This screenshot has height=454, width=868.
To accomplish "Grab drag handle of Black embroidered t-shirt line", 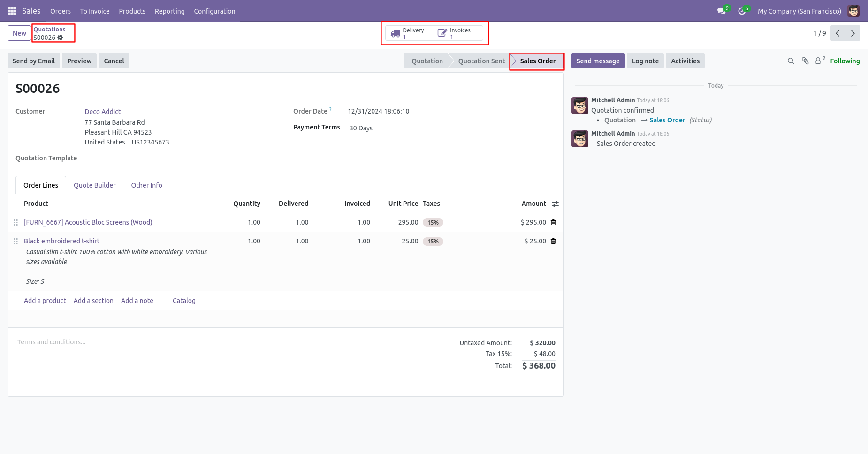I will tap(15, 241).
